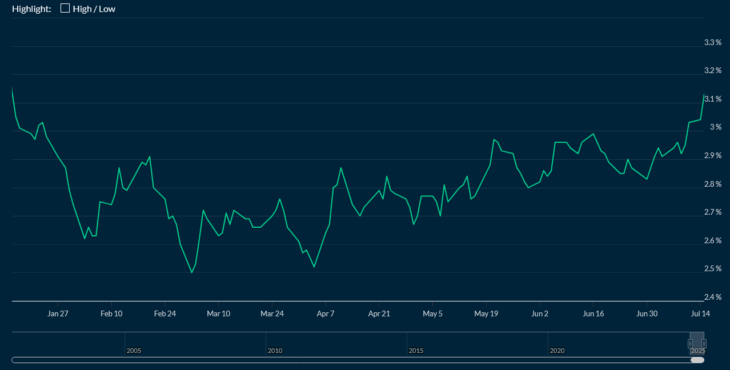The height and width of the screenshot is (370, 730).
Task: Click the 'Mar 10' date axis label
Action: 218,314
